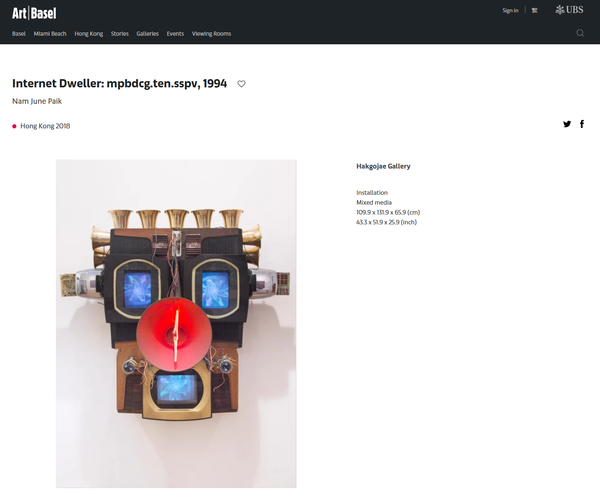Open the Galleries section
Viewport: 600px width, 502px height.
(x=147, y=34)
